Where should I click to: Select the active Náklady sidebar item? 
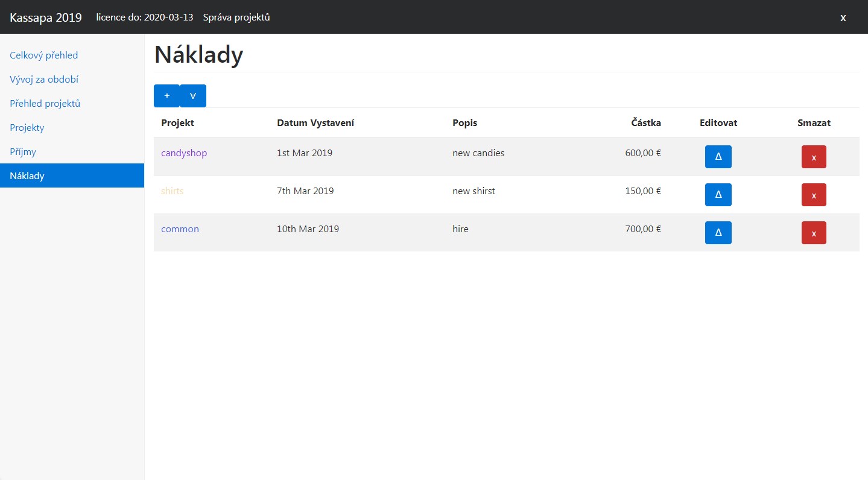click(72, 175)
